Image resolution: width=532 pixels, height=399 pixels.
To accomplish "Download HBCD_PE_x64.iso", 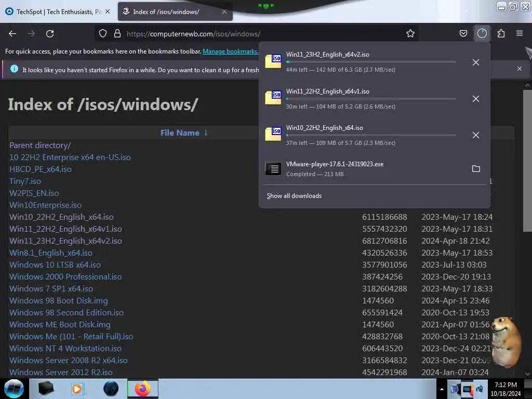I will [x=41, y=169].
